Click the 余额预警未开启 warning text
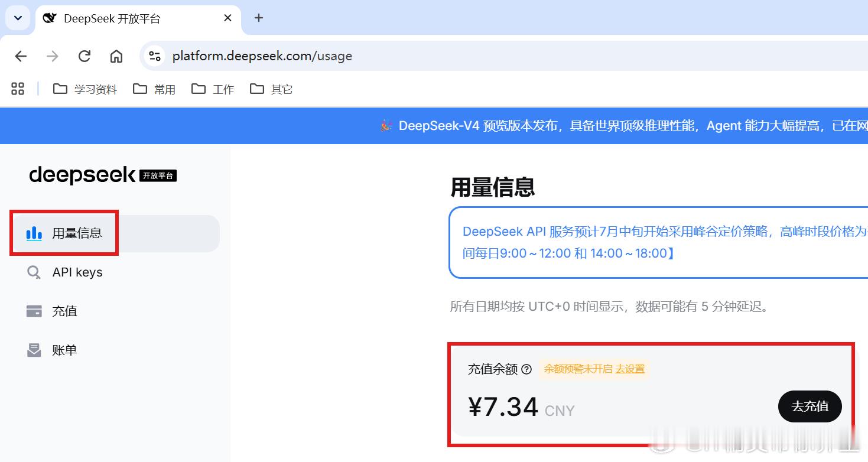868x462 pixels. (x=578, y=369)
